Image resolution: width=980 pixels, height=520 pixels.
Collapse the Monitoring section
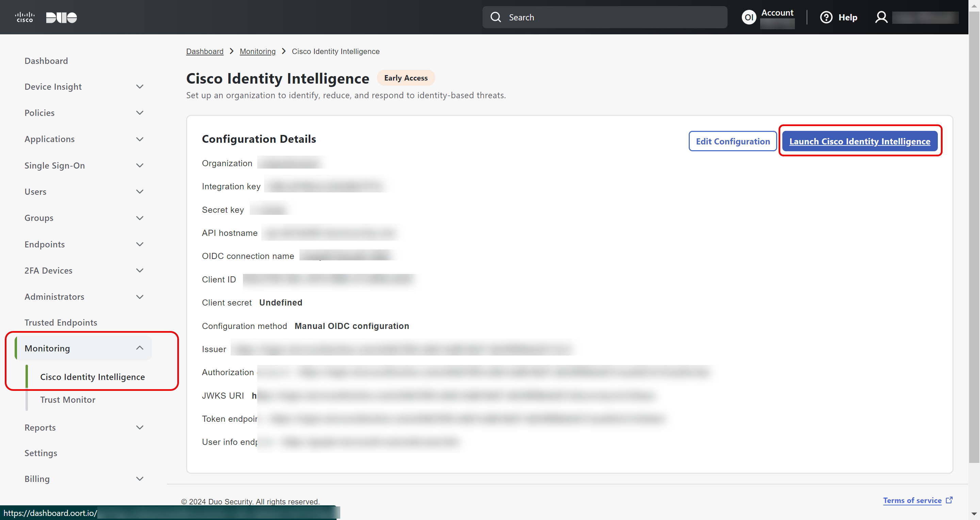140,348
